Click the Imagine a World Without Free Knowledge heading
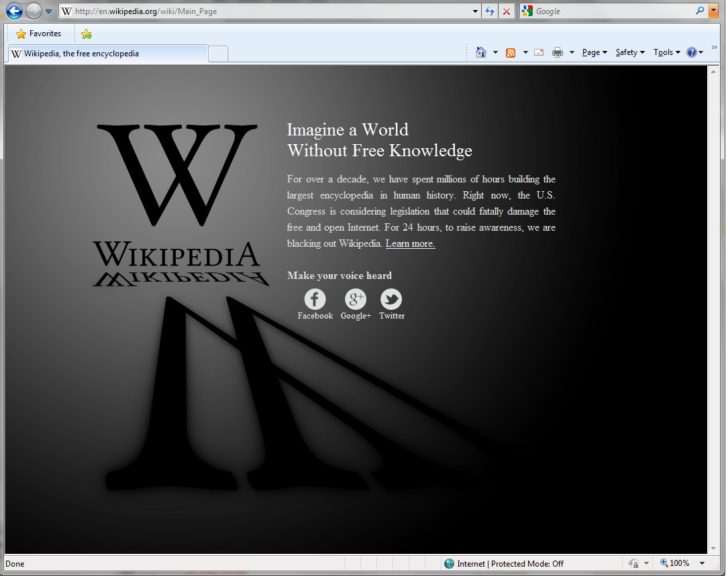The width and height of the screenshot is (728, 576). (x=379, y=140)
